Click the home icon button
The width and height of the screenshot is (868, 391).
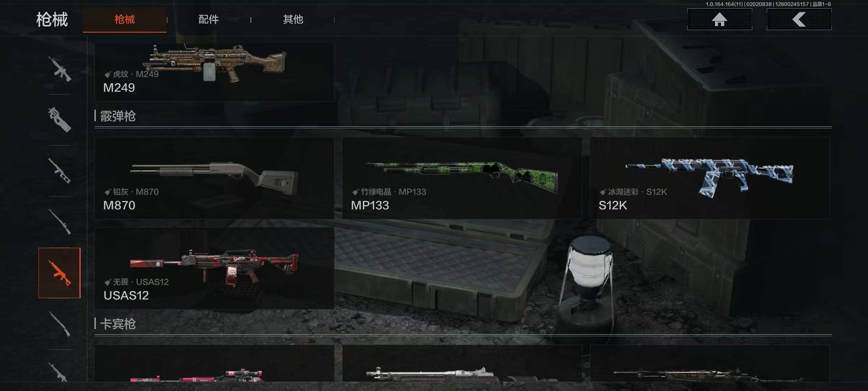click(719, 19)
